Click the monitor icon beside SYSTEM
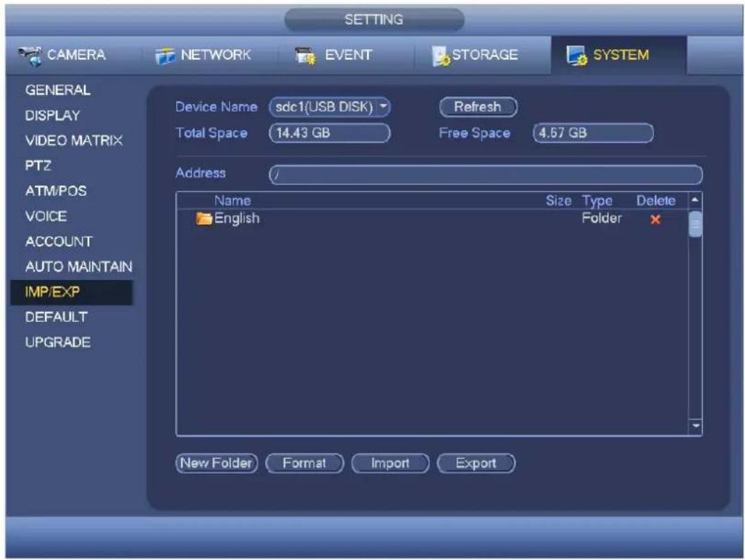745x560 pixels. [x=576, y=56]
